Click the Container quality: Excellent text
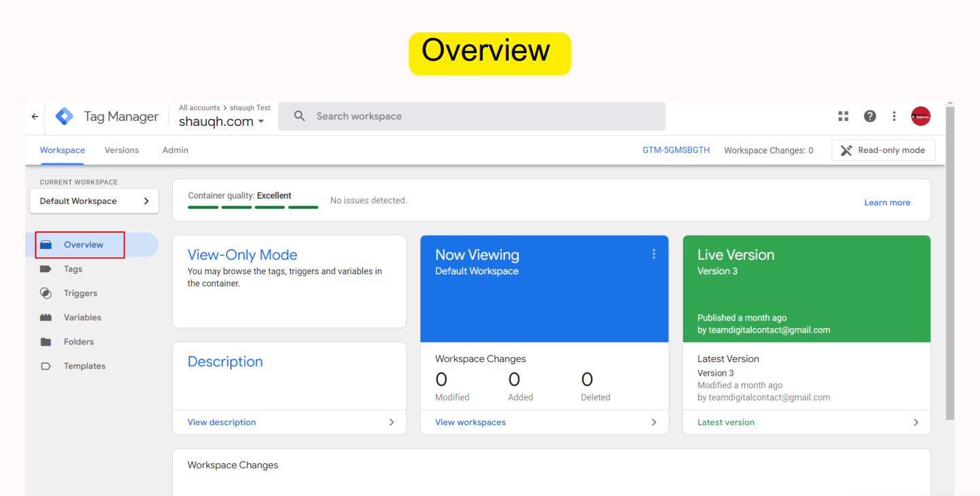 (240, 195)
